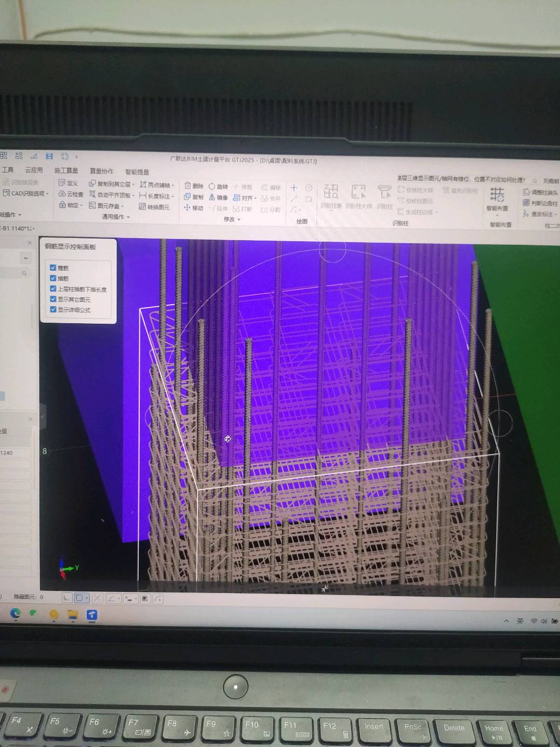Click the 识别柱表 button
This screenshot has height=747, width=560.
pyautogui.click(x=331, y=197)
